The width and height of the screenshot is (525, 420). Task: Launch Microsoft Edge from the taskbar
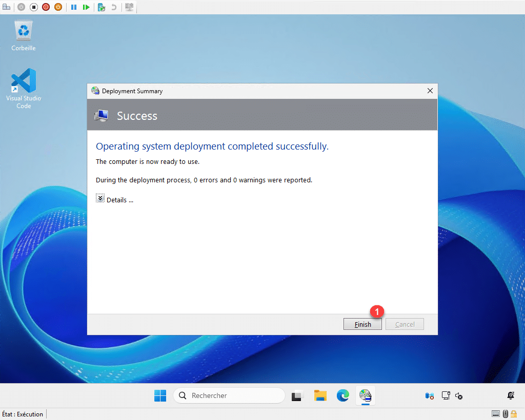coord(342,395)
